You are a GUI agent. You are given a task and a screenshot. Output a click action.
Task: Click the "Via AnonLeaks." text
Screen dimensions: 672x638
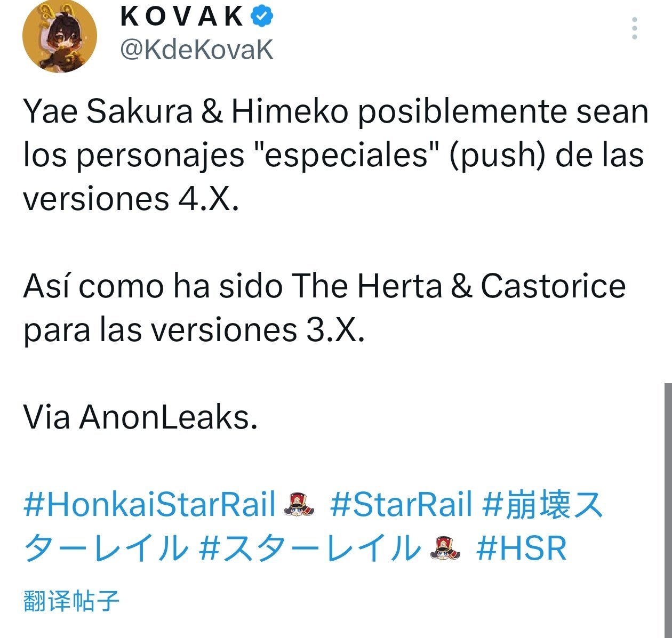tap(141, 417)
